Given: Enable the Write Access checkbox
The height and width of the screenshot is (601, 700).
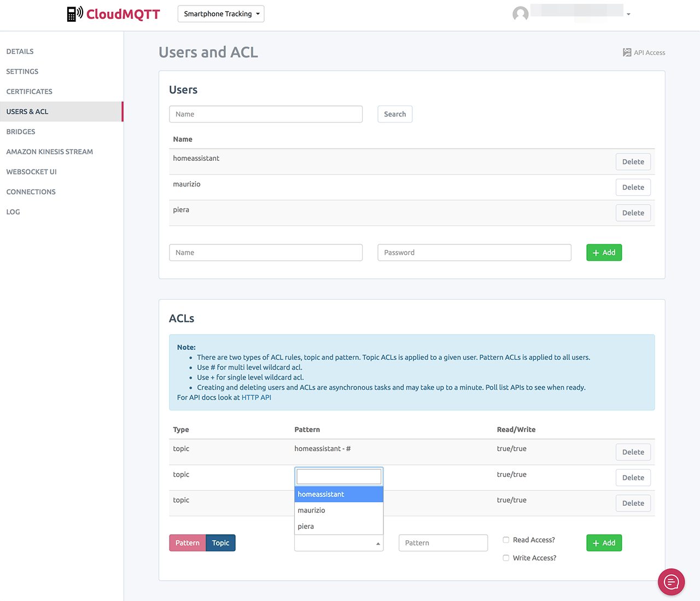Looking at the screenshot, I should pyautogui.click(x=506, y=558).
